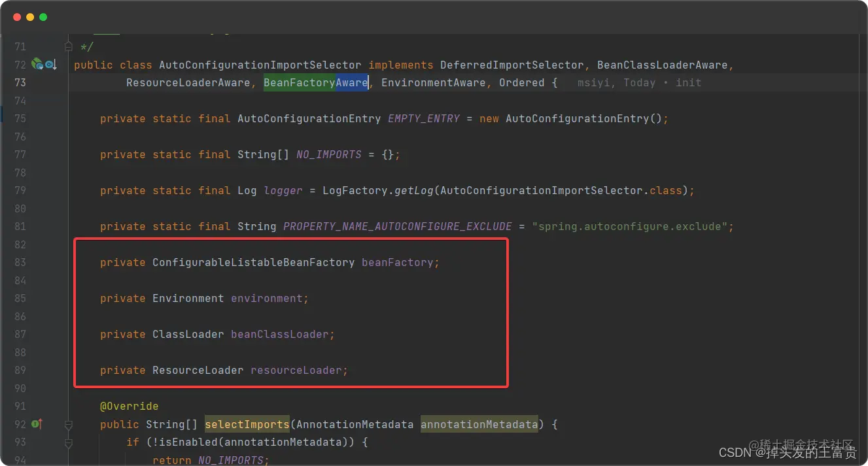The width and height of the screenshot is (868, 466).
Task: Click the "spring.autoconfigure.exclude" string literal
Action: click(629, 227)
